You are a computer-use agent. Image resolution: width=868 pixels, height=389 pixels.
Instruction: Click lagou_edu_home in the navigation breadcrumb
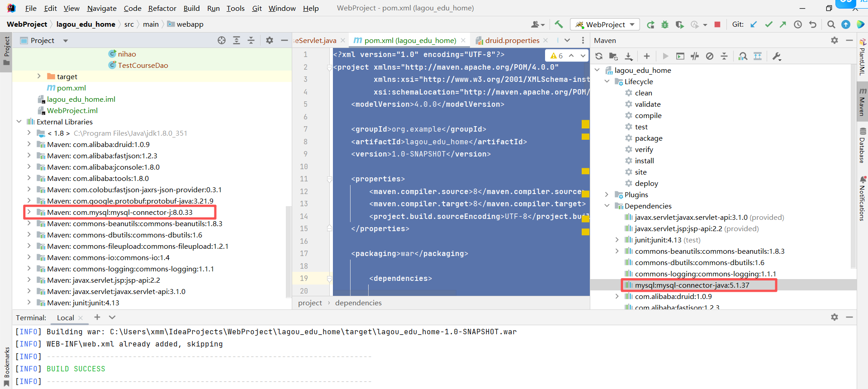86,24
